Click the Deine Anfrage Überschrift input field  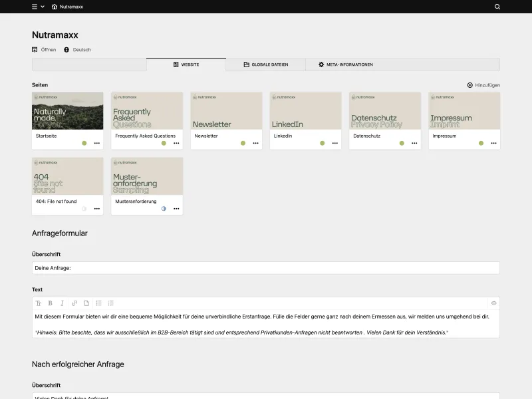click(x=264, y=267)
